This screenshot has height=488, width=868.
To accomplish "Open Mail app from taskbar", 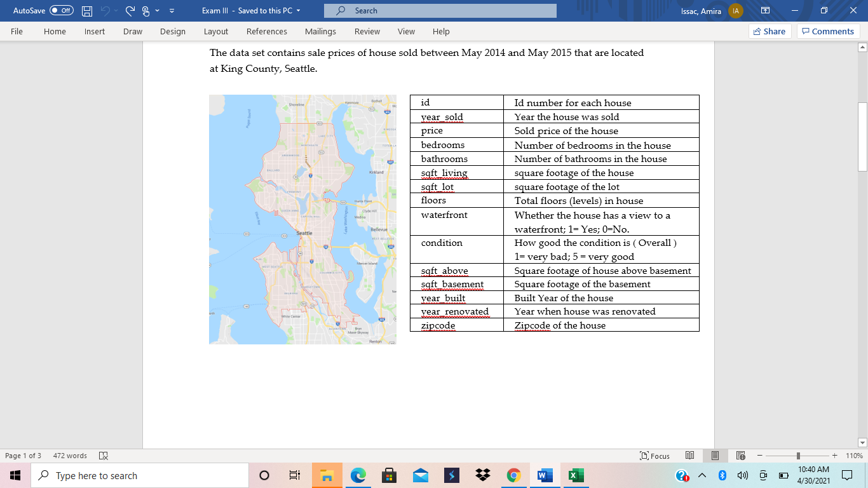I will tap(421, 475).
